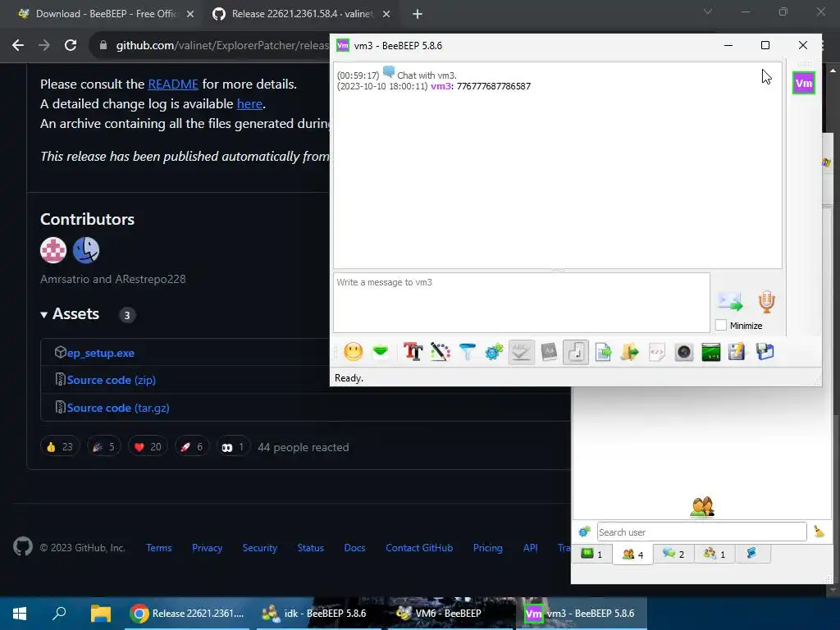Open the README link on GitHub page
Image resolution: width=840 pixels, height=630 pixels.
tap(173, 84)
